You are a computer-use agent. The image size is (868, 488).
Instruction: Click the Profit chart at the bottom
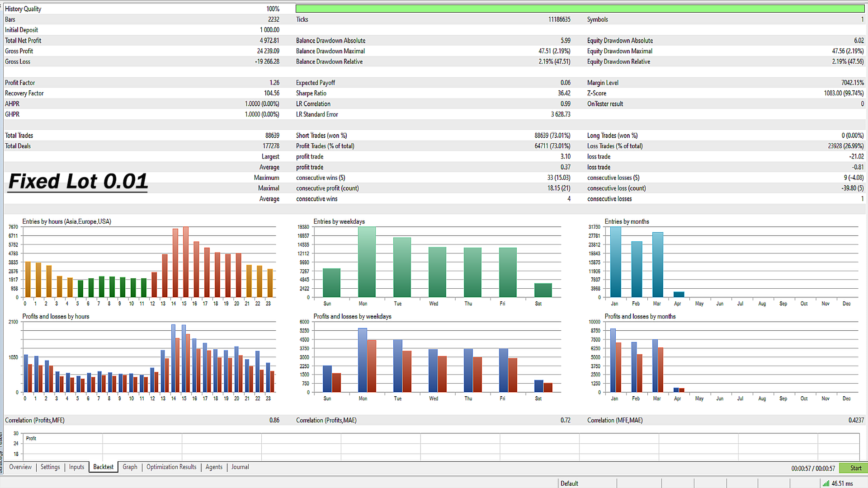click(x=441, y=447)
